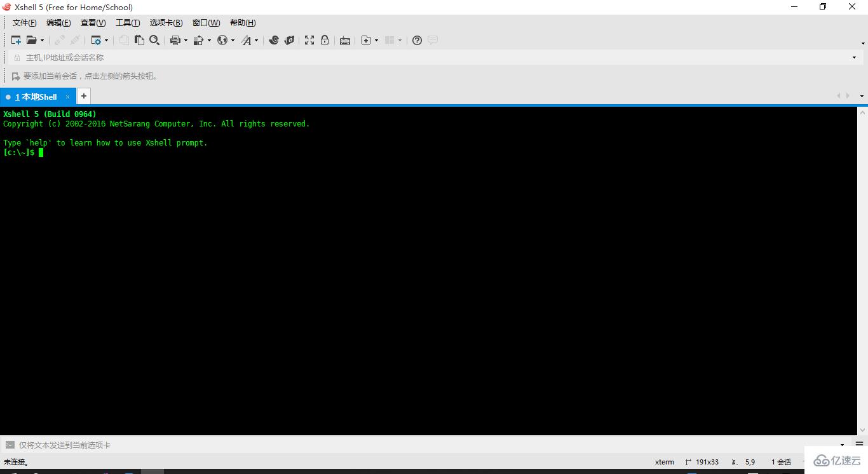Click the 1 会话 session count entry

click(781, 462)
